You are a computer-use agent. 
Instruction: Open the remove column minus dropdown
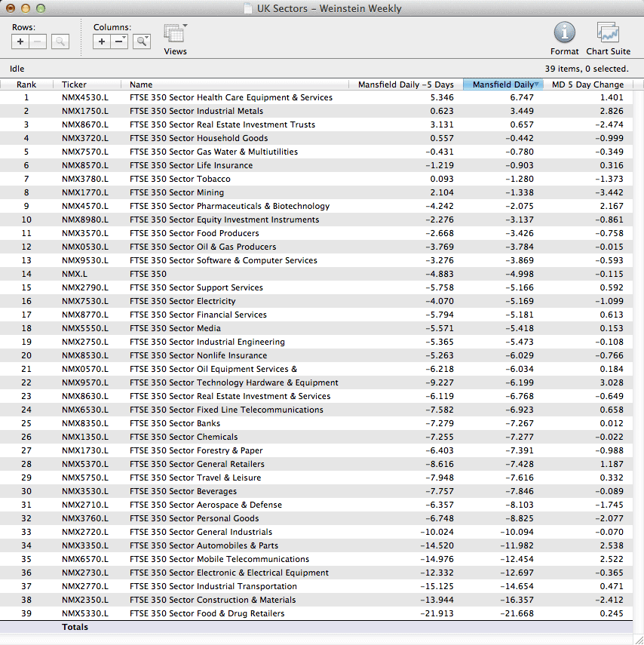[120, 42]
